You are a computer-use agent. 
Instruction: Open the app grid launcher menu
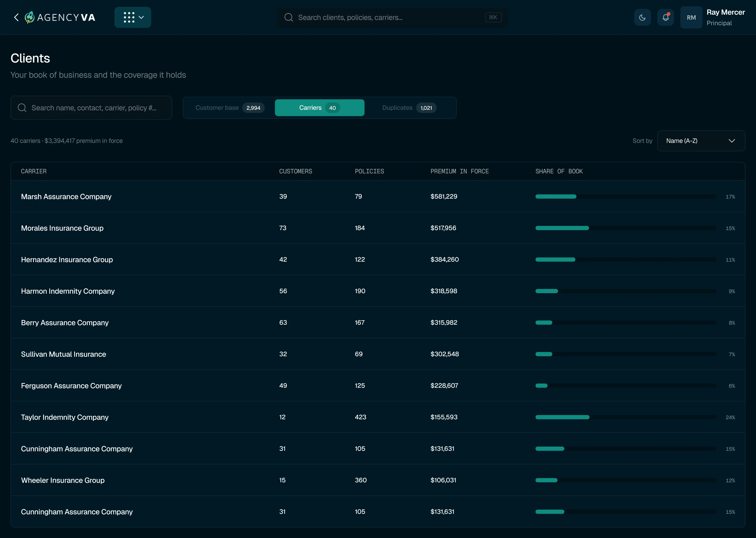click(133, 17)
